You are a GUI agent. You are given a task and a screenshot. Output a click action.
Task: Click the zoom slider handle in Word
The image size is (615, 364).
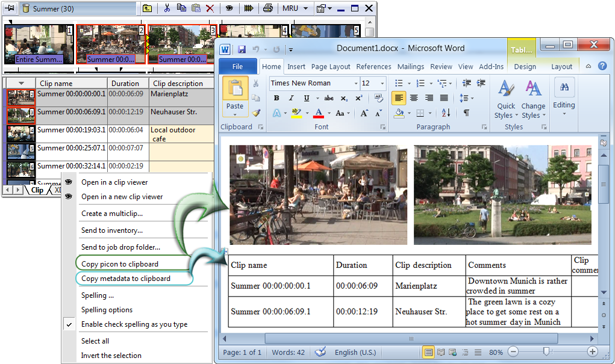coord(546,351)
